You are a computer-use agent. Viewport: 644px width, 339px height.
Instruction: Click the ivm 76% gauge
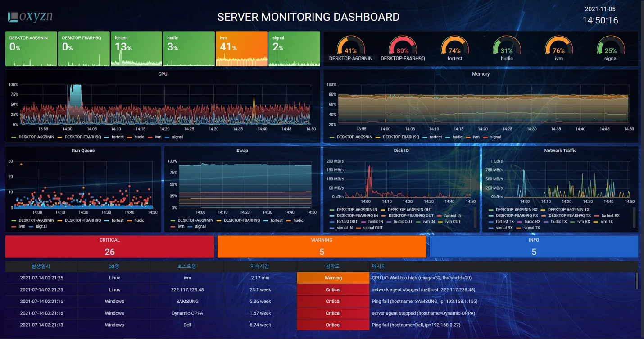pyautogui.click(x=559, y=48)
